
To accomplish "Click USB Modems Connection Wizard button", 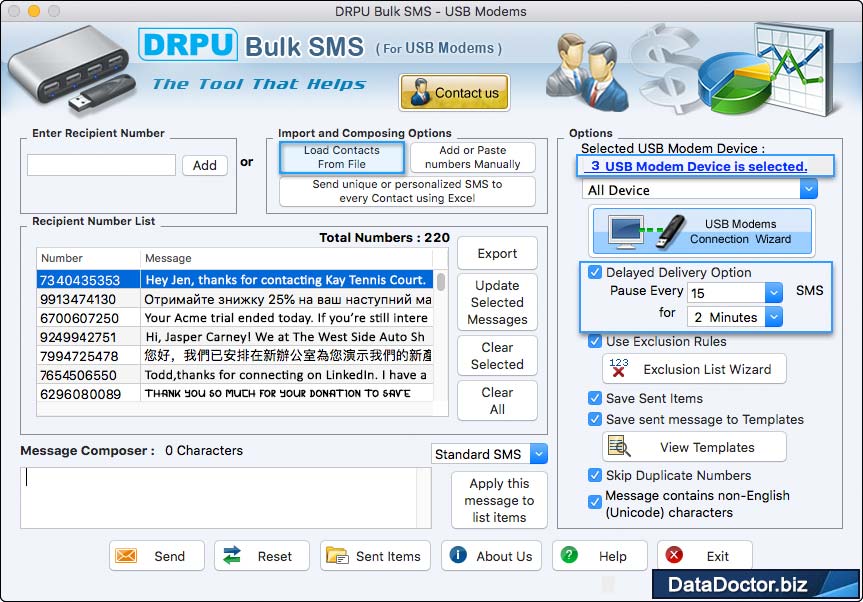I will pyautogui.click(x=702, y=231).
